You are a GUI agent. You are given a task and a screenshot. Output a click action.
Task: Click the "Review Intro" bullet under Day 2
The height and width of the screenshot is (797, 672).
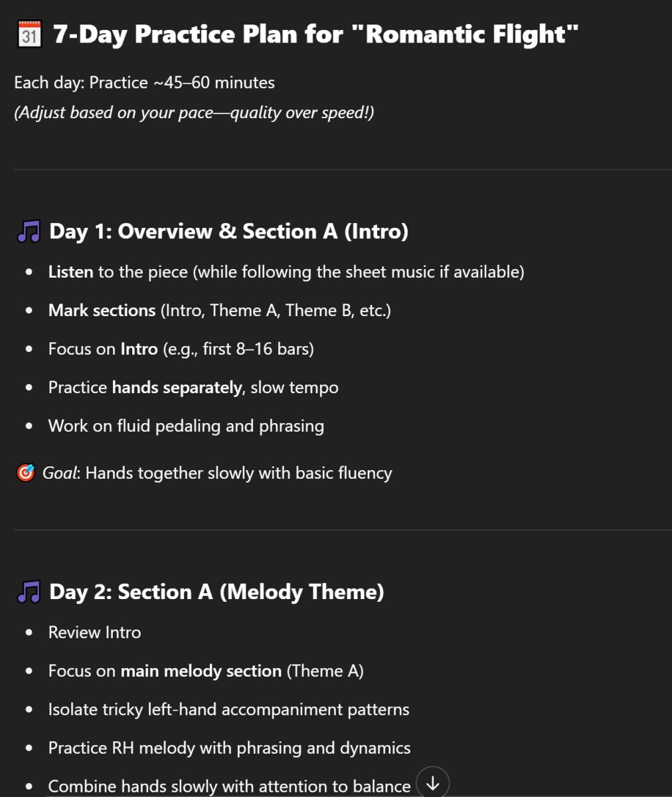pos(94,632)
